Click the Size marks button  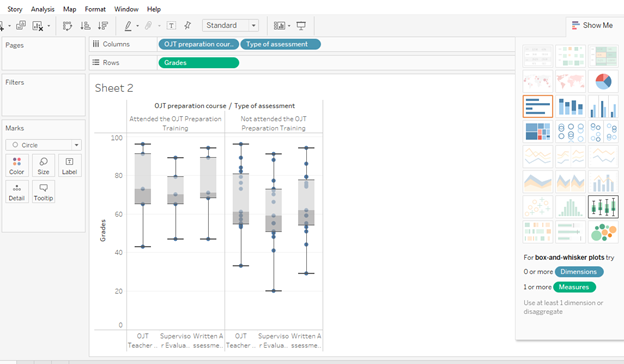[x=43, y=165]
